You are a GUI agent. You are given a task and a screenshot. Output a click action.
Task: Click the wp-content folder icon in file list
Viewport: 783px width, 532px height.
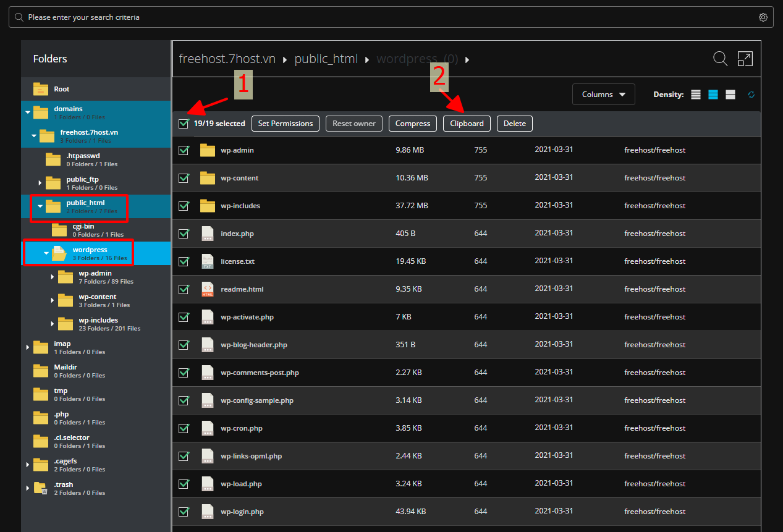pos(208,178)
